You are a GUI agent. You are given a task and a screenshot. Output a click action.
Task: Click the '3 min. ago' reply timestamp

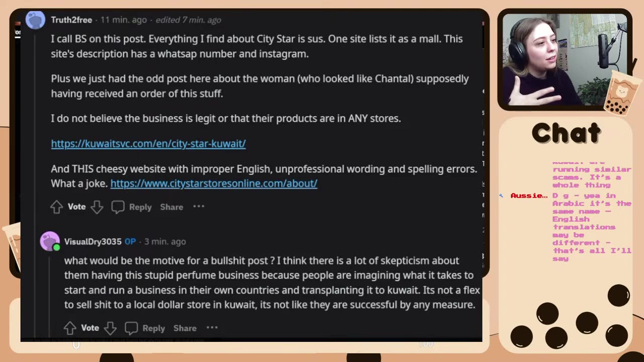pyautogui.click(x=165, y=242)
